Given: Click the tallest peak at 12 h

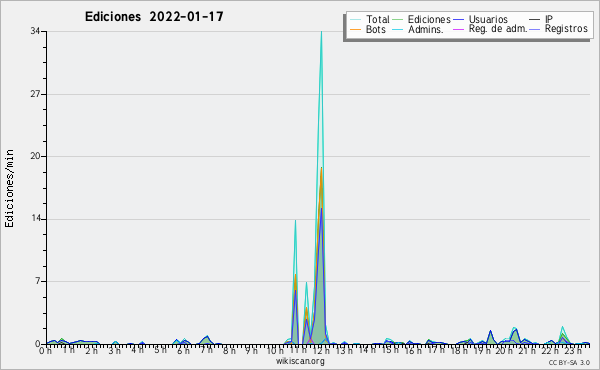Looking at the screenshot, I should point(321,32).
